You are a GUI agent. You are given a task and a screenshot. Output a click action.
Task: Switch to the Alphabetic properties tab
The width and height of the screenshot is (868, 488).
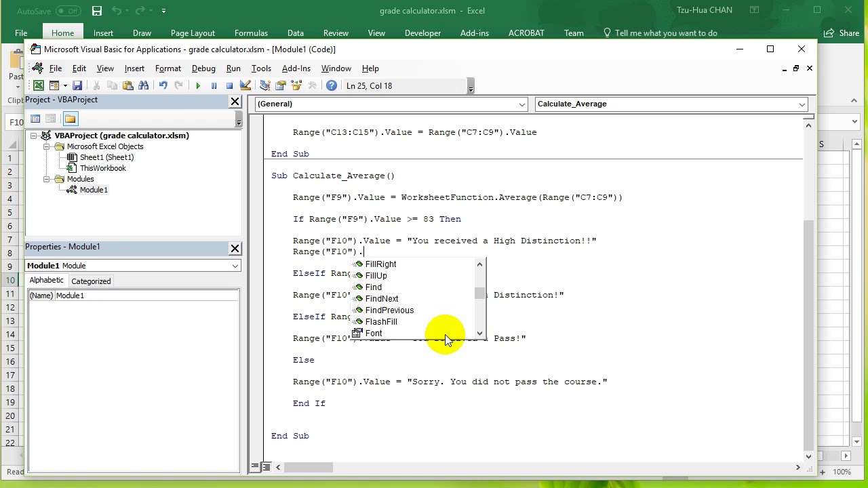click(x=46, y=280)
